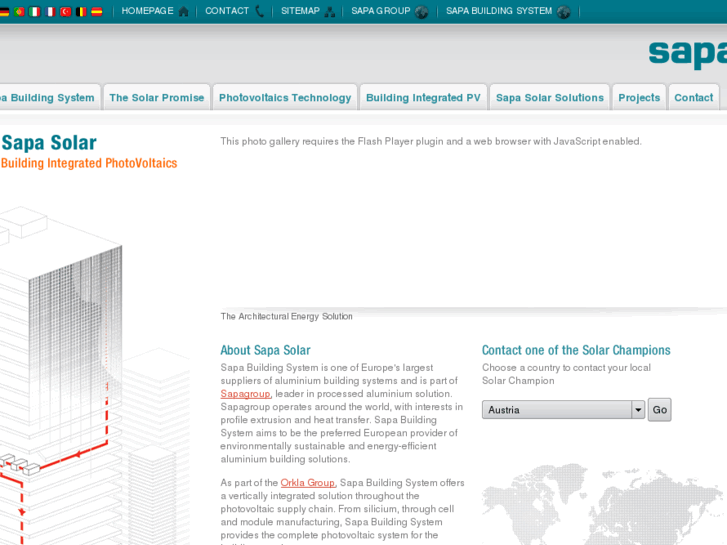Screen dimensions: 727x545
Task: Expand the Austria country dropdown
Action: pos(563,410)
